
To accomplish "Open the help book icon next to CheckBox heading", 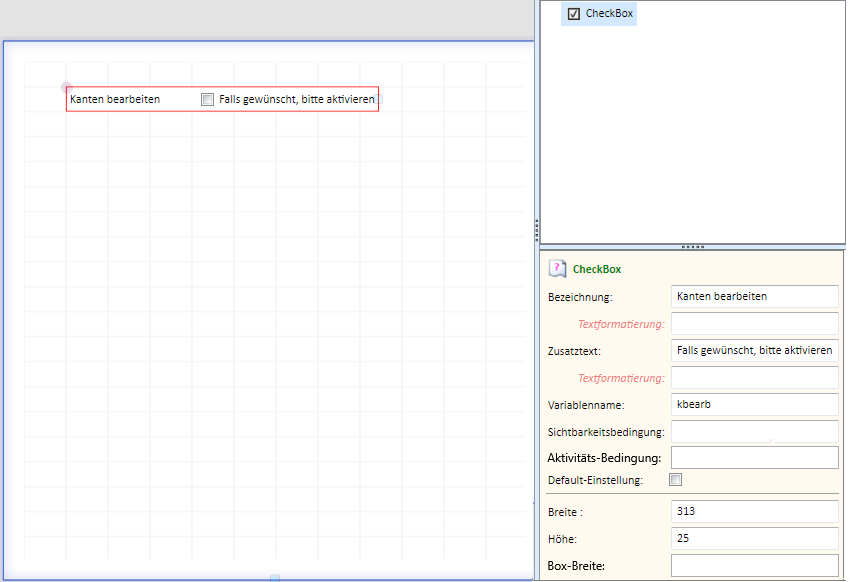I will pyautogui.click(x=557, y=268).
